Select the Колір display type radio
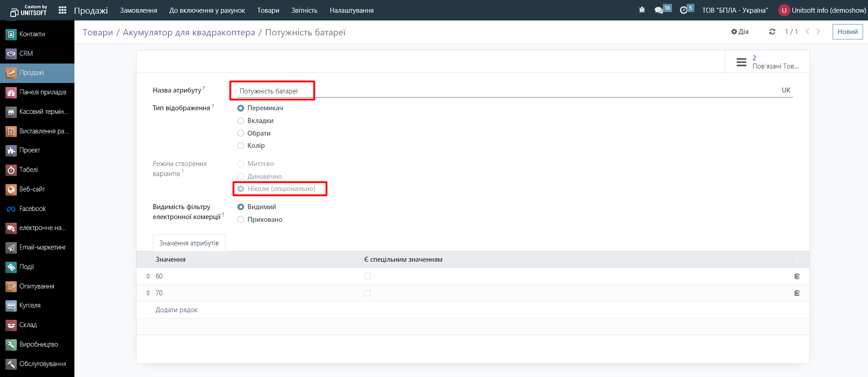The height and width of the screenshot is (377, 868). (x=241, y=146)
